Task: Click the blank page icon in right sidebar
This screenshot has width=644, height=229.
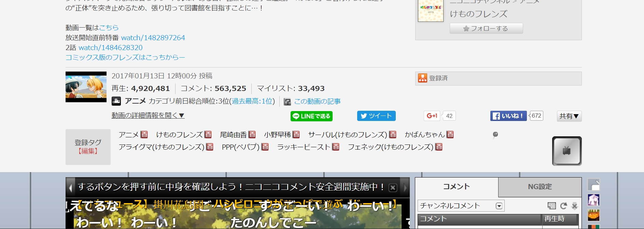Action: point(593,185)
